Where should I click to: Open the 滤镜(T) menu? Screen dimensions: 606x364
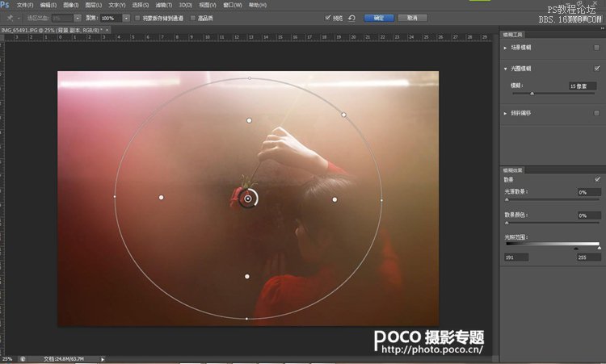(x=163, y=5)
